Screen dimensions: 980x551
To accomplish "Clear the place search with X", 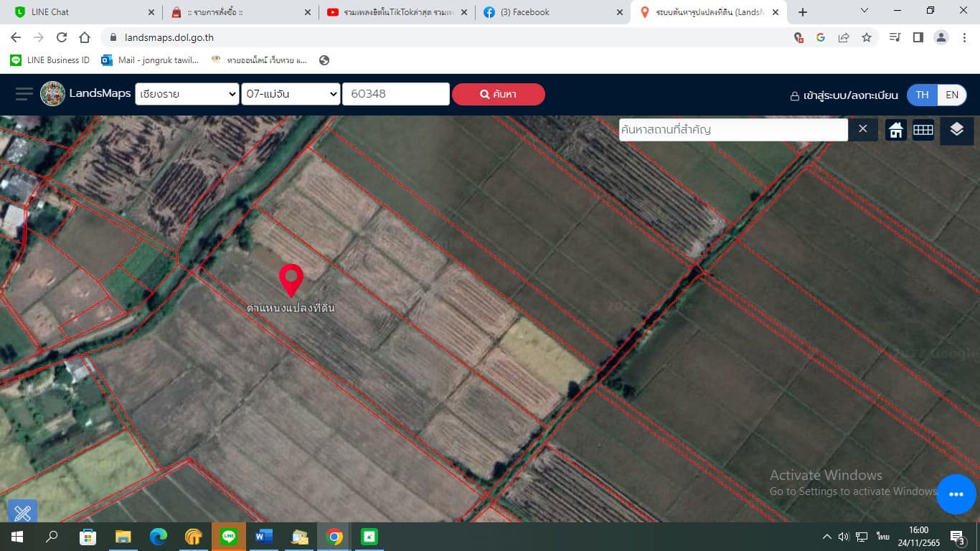I will [x=863, y=129].
